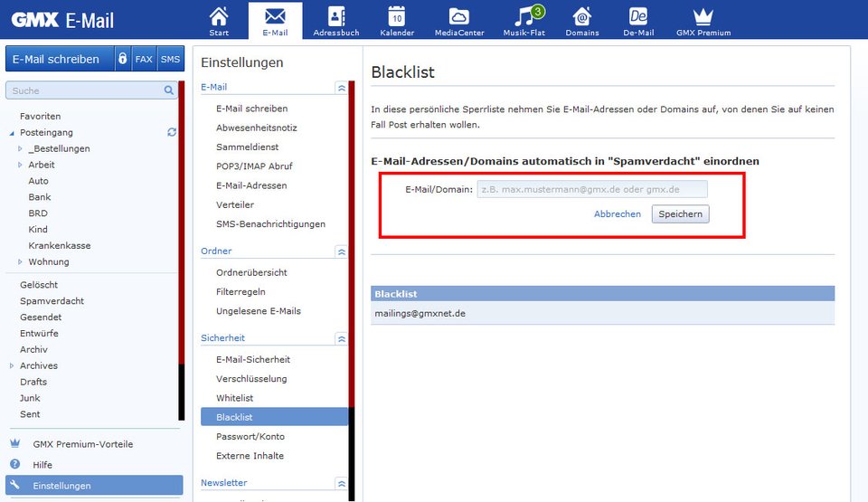Viewport: 868px width, 502px height.
Task: Click the Einstellungen wrench icon
Action: coord(15,485)
